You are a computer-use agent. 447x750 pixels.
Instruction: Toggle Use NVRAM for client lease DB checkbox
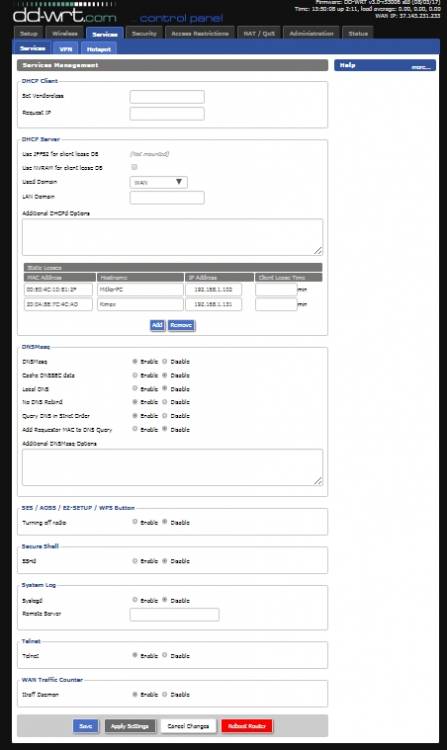point(134,167)
